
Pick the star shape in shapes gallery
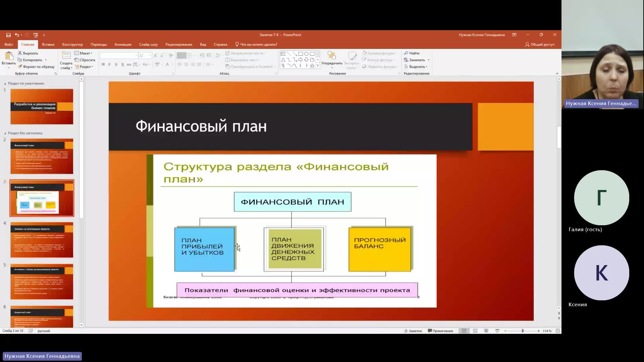tap(312, 66)
